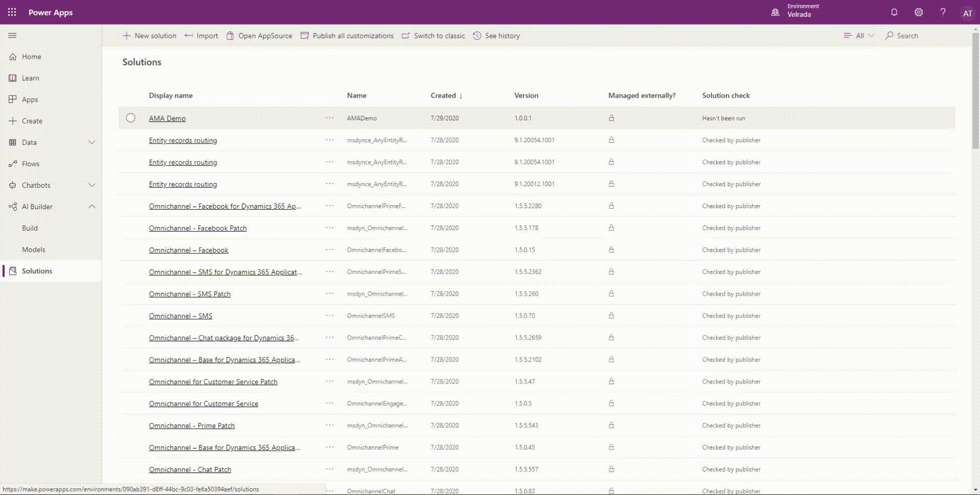
Task: Open the Omnichannel - Facebook Patch solution
Action: click(198, 228)
